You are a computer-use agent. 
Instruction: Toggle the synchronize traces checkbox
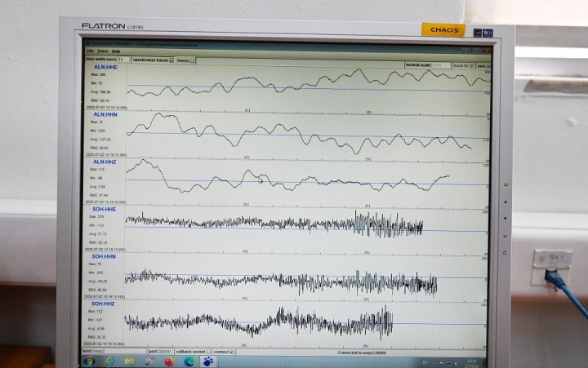(x=171, y=60)
